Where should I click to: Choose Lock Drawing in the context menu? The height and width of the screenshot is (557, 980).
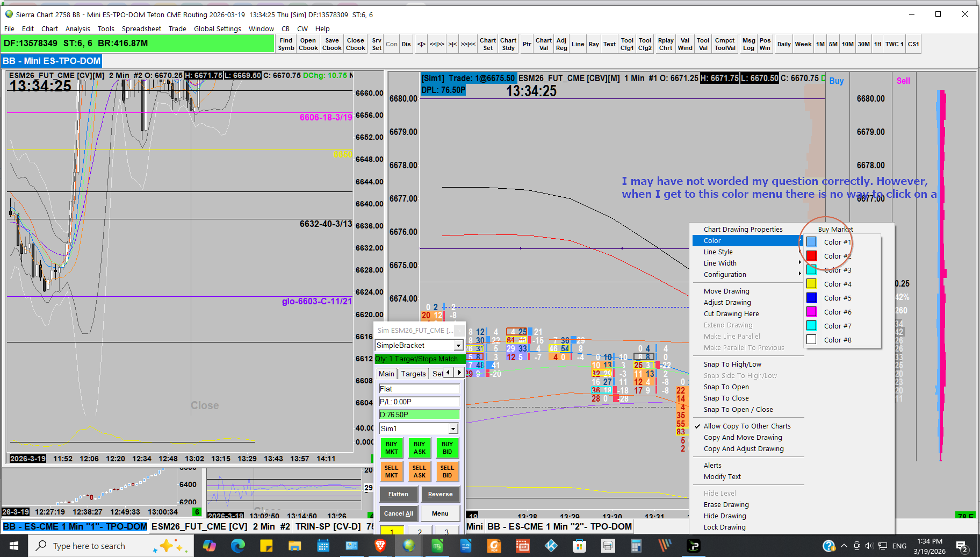pos(747,527)
